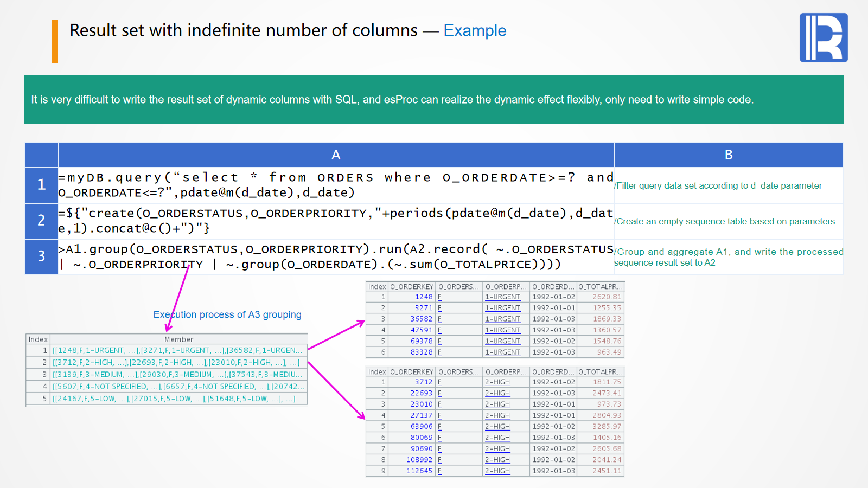Click cell A2 containing the create expression
This screenshot has height=488, width=868.
[x=336, y=221]
